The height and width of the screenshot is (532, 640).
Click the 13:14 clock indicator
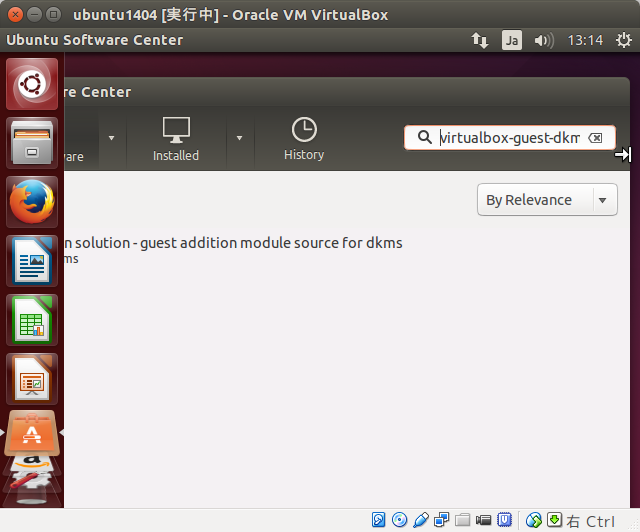[585, 40]
